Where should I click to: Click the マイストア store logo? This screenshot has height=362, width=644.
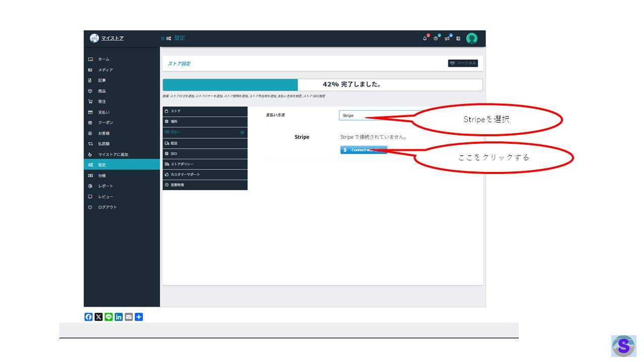94,38
